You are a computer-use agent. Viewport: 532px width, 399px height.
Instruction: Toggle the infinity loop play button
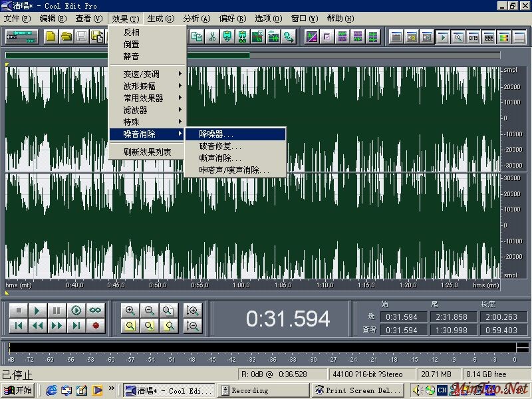click(96, 311)
